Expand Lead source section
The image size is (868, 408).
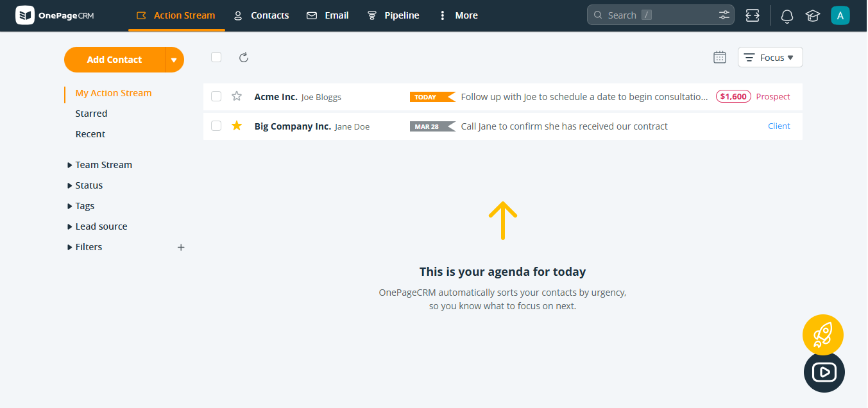click(97, 226)
